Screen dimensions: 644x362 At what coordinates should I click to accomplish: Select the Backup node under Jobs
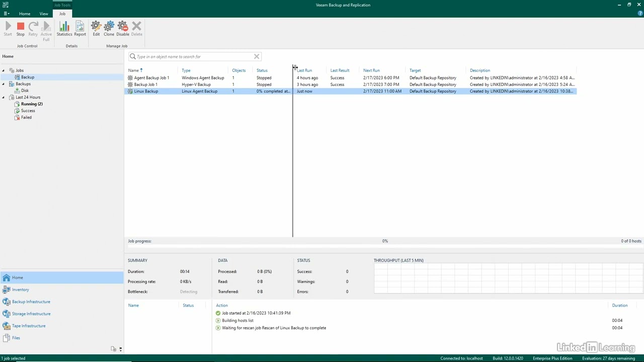click(x=28, y=77)
